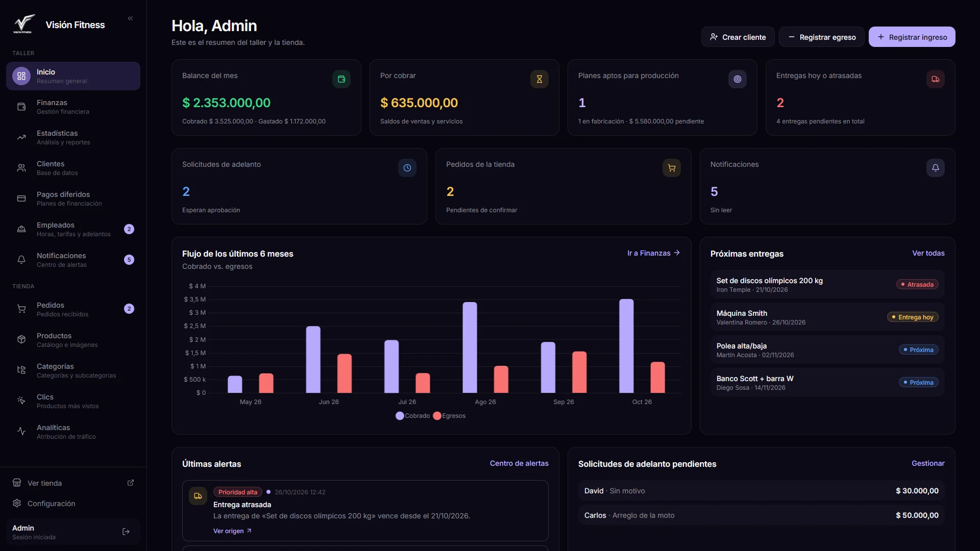Viewport: 980px width, 551px height.
Task: Click the Gestionar link for adelantos
Action: 928,463
